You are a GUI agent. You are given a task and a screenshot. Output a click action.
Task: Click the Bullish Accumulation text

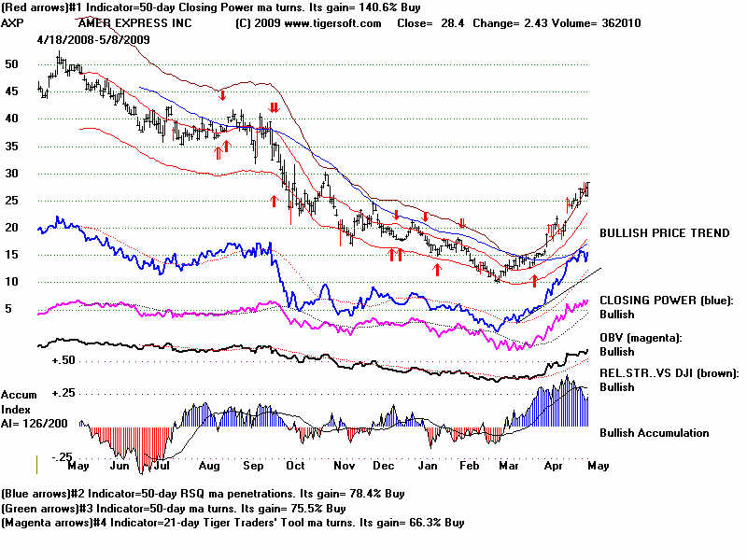654,433
